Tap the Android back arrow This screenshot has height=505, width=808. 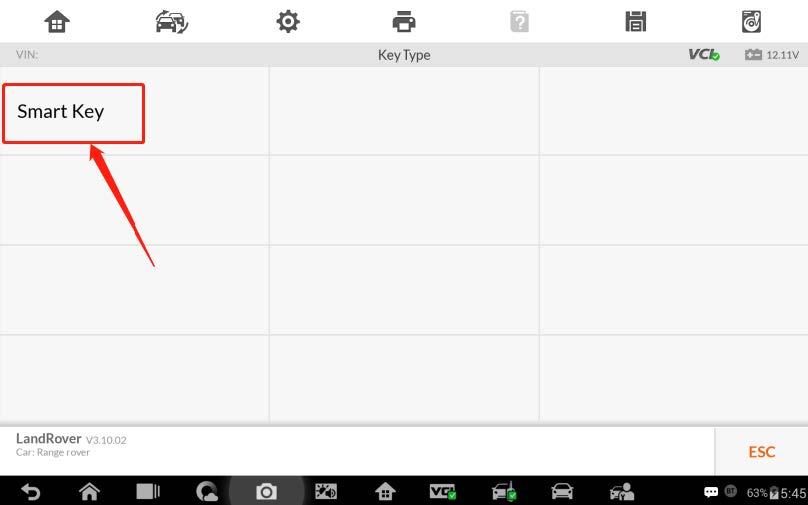30,492
